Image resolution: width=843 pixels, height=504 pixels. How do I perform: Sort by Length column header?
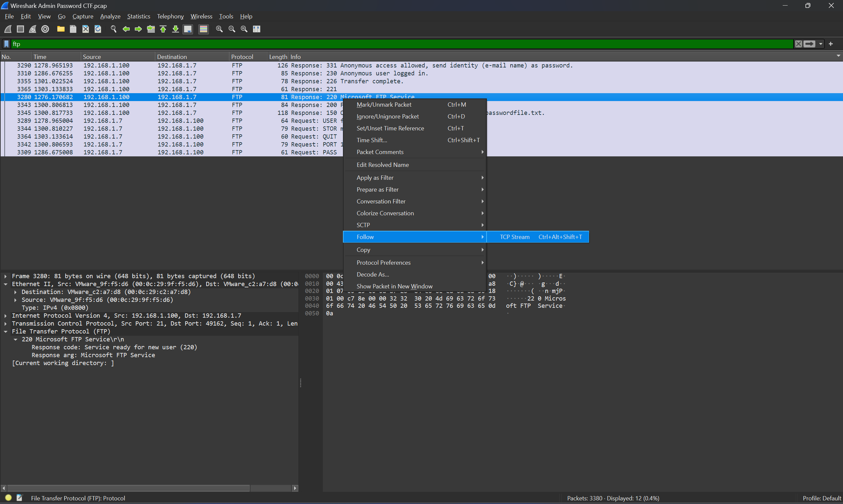(278, 57)
